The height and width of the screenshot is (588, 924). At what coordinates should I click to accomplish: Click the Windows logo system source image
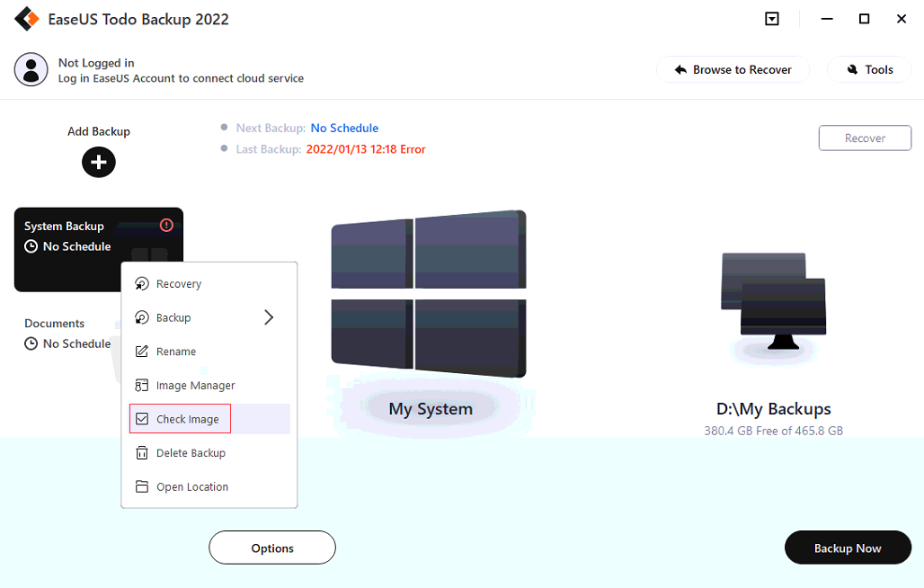[429, 293]
